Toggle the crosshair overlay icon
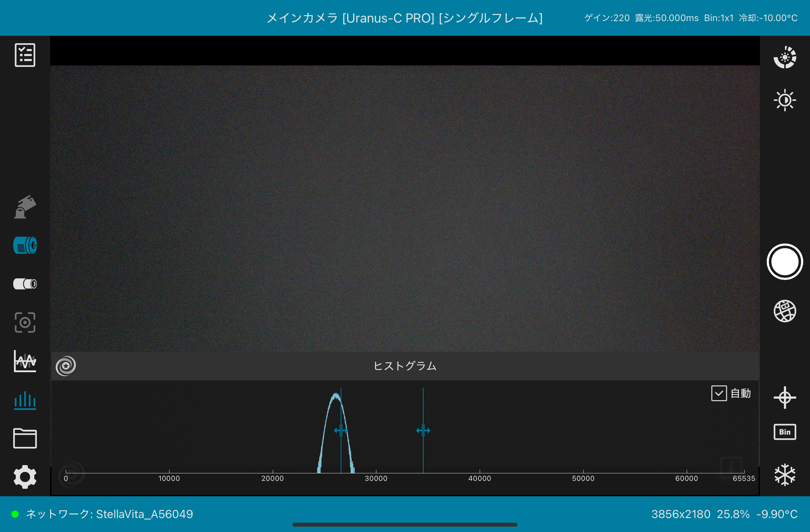The width and height of the screenshot is (810, 532). tap(785, 397)
